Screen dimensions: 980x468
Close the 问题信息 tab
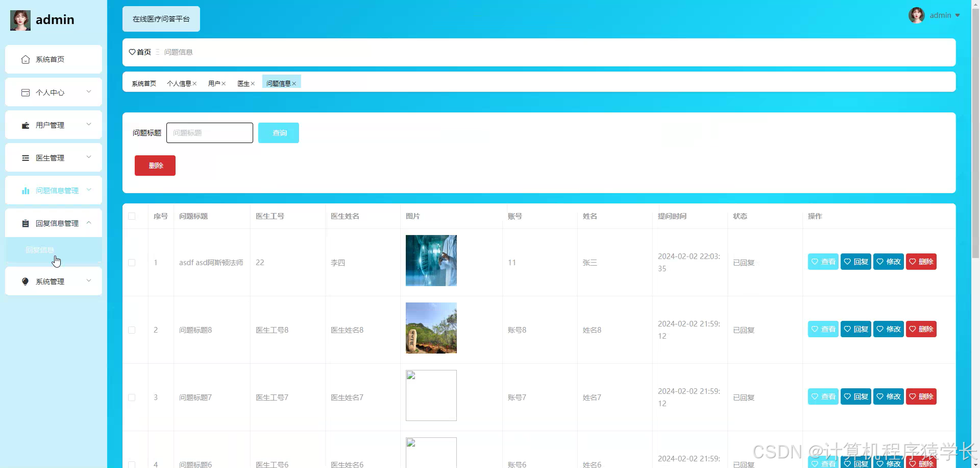(294, 84)
